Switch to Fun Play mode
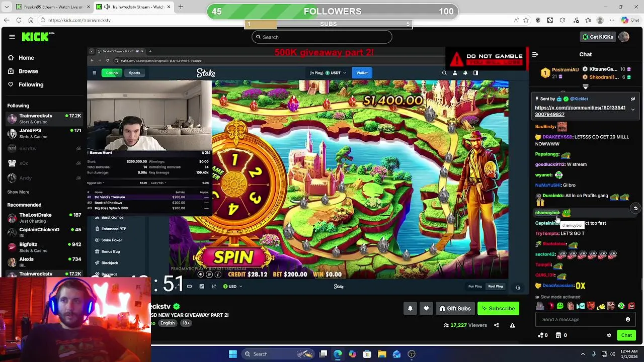The width and height of the screenshot is (644, 362). [x=475, y=287]
